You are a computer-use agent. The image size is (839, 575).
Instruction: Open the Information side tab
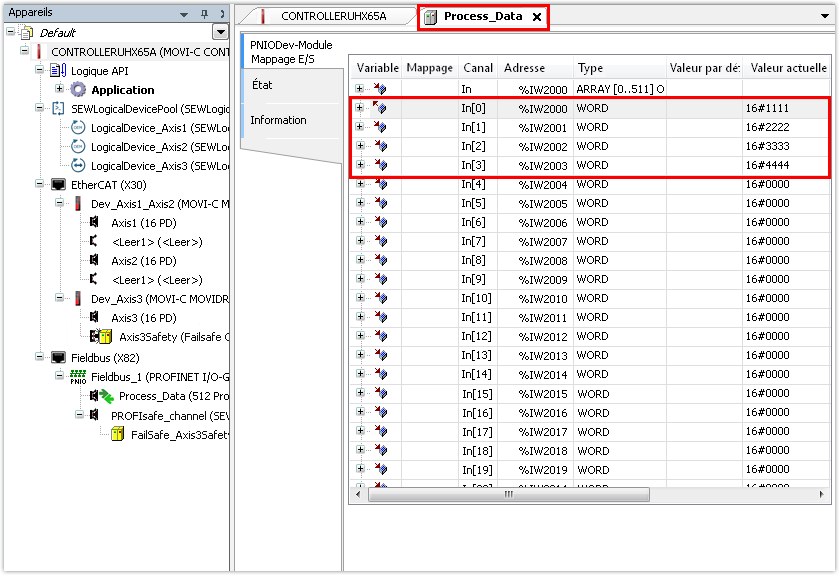[278, 120]
